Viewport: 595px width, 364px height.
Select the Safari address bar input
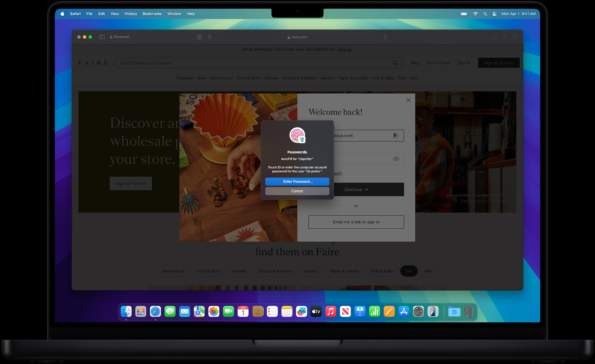click(297, 37)
